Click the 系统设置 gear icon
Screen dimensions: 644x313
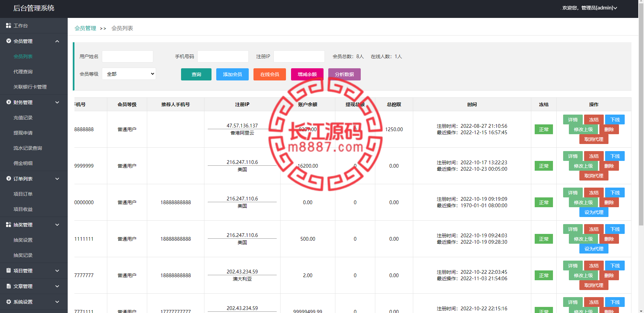[x=8, y=302]
